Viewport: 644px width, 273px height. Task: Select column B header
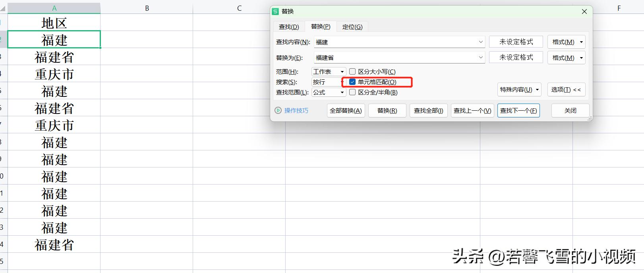(147, 8)
